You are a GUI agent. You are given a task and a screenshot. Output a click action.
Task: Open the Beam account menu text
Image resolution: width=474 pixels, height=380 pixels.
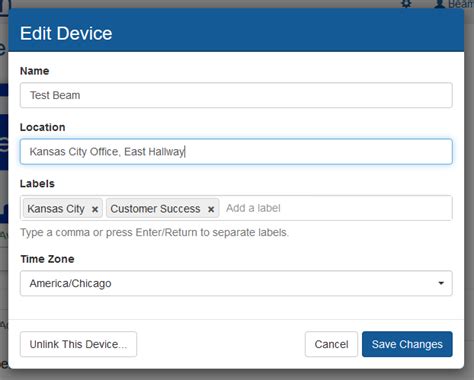pos(461,4)
